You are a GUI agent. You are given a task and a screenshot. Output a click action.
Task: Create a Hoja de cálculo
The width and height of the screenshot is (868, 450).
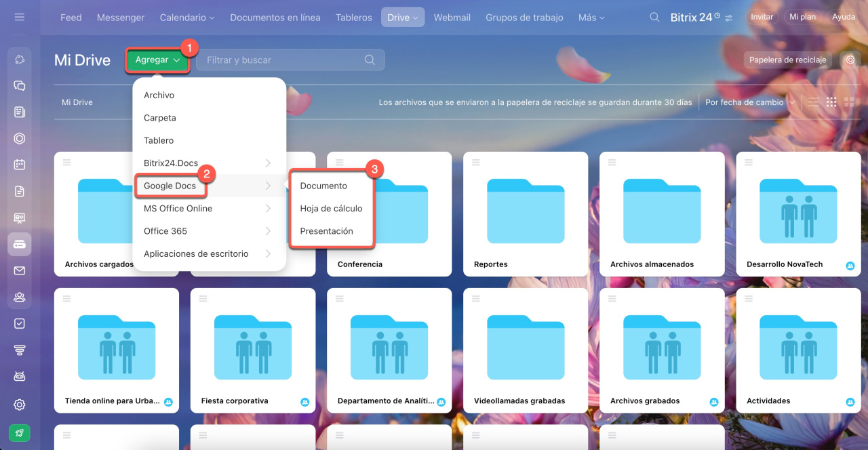(332, 209)
